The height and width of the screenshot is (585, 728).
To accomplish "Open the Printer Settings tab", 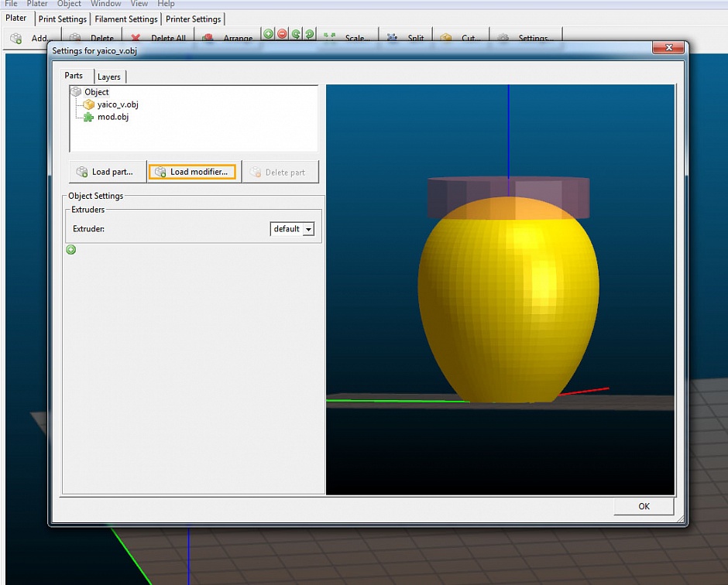I will click(193, 19).
